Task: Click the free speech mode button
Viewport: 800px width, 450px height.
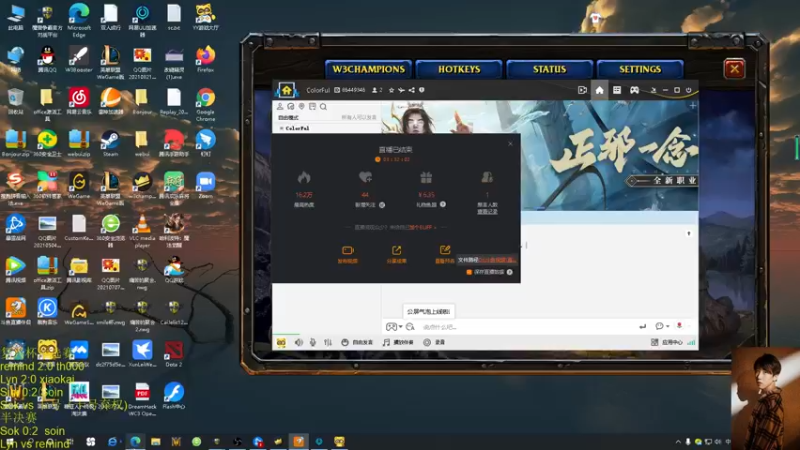Action: tap(357, 342)
